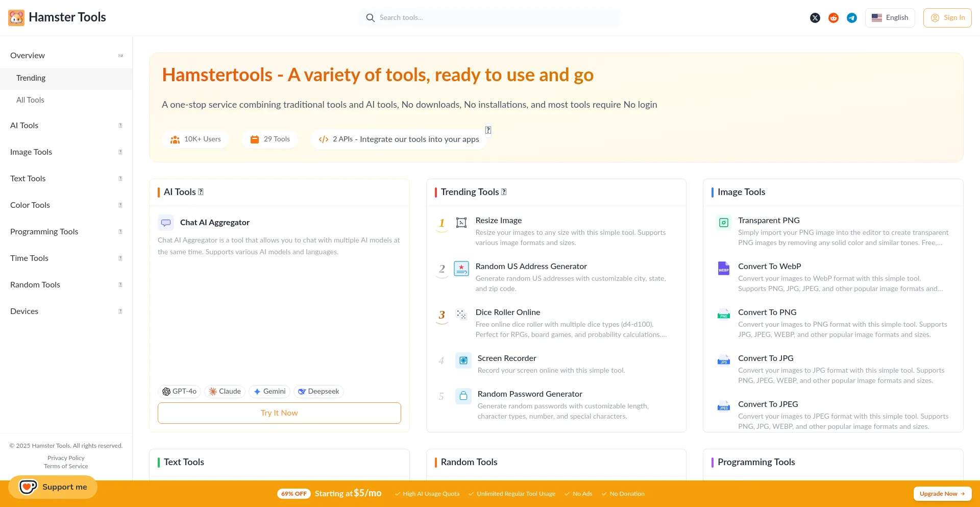Select All Tools in the sidebar
This screenshot has height=507, width=980.
click(30, 100)
